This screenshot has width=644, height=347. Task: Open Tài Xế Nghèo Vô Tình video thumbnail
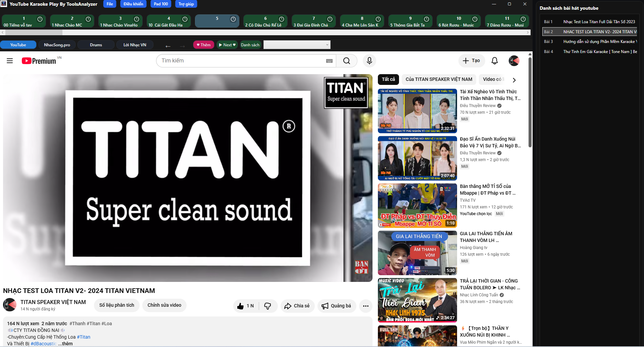(x=417, y=111)
